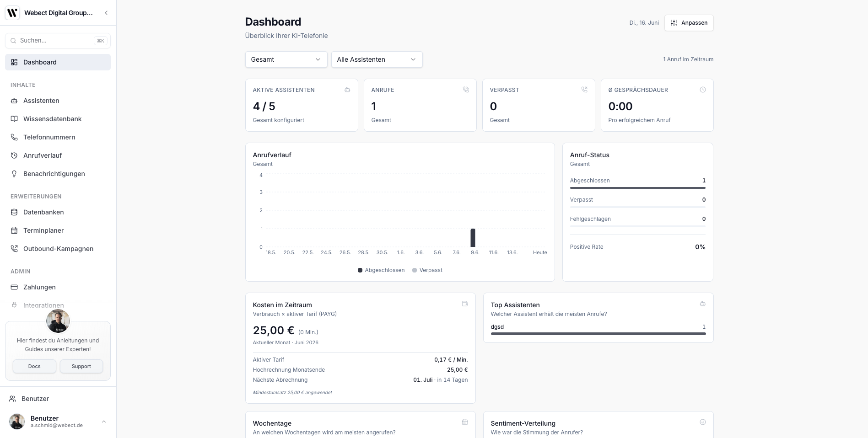Screen dimensions: 868x438
Task: Click the Benutzer people icon in the sidebar footer
Action: click(12, 399)
